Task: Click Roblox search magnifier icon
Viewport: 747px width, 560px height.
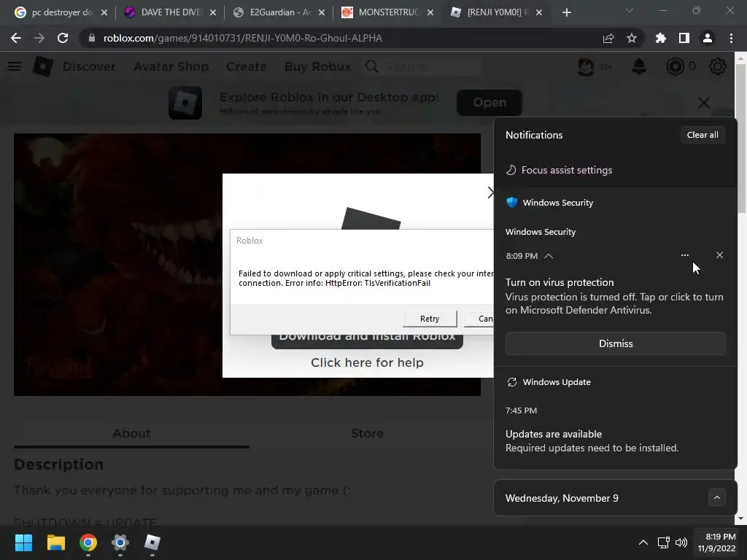Action: (x=372, y=66)
